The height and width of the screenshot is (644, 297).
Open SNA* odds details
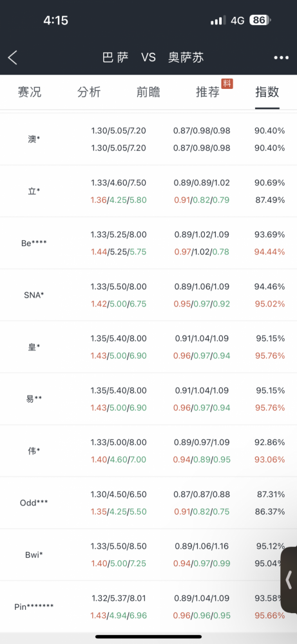148,295
